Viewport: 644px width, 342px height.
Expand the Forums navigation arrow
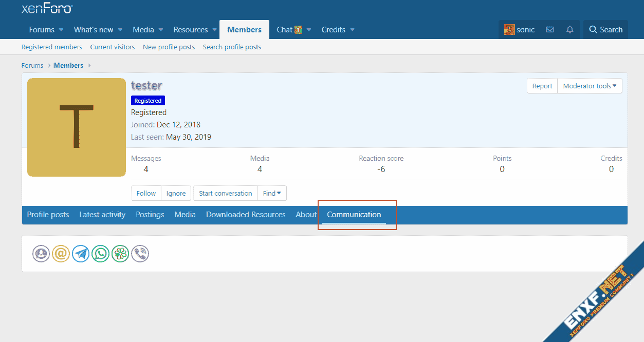point(61,30)
